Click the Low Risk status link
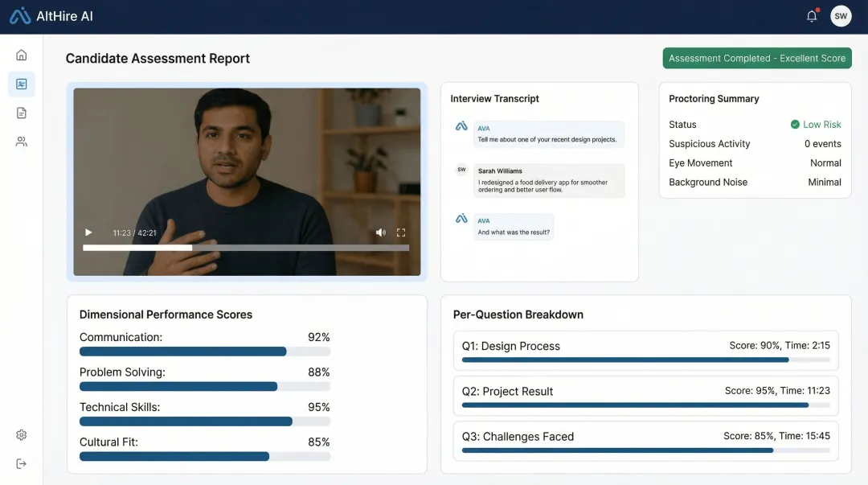868x485 pixels. (x=816, y=124)
